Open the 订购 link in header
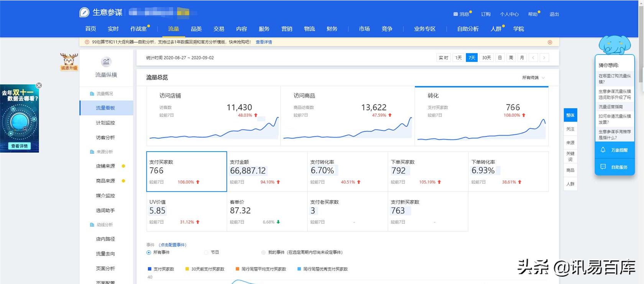This screenshot has width=644, height=284. tap(486, 14)
